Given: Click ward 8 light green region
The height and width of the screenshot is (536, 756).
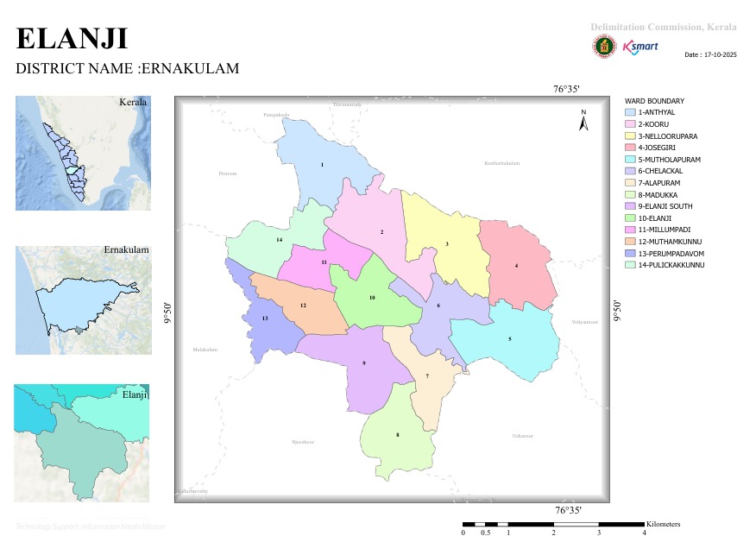Looking at the screenshot, I should (x=398, y=436).
